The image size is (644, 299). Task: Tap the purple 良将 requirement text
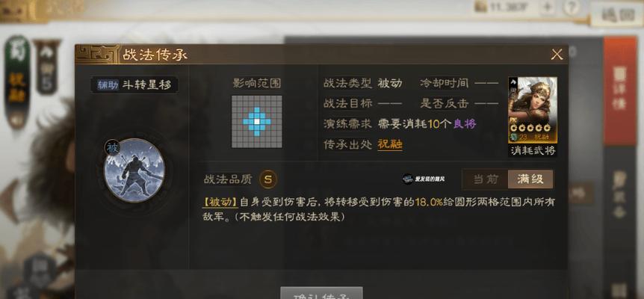point(465,124)
